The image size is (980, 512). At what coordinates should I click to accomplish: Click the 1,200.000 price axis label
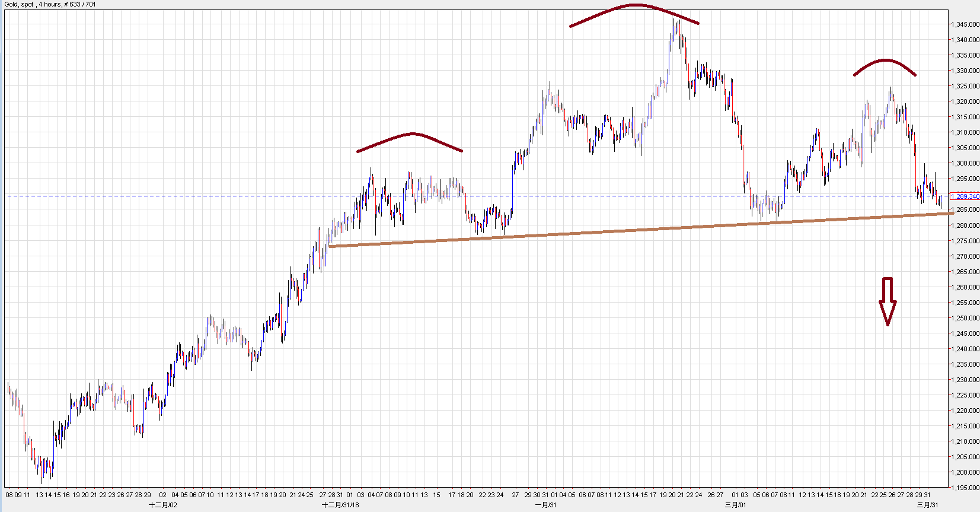pyautogui.click(x=965, y=472)
